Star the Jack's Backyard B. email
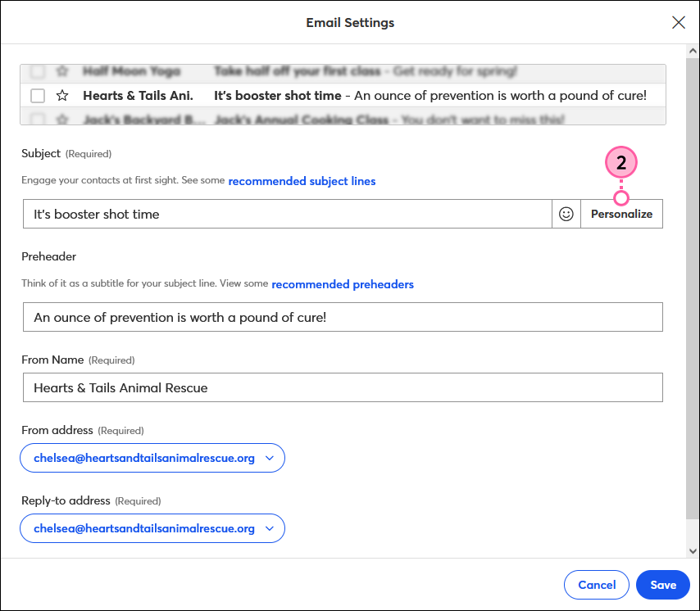Screen dimensions: 700x611 pyautogui.click(x=61, y=120)
